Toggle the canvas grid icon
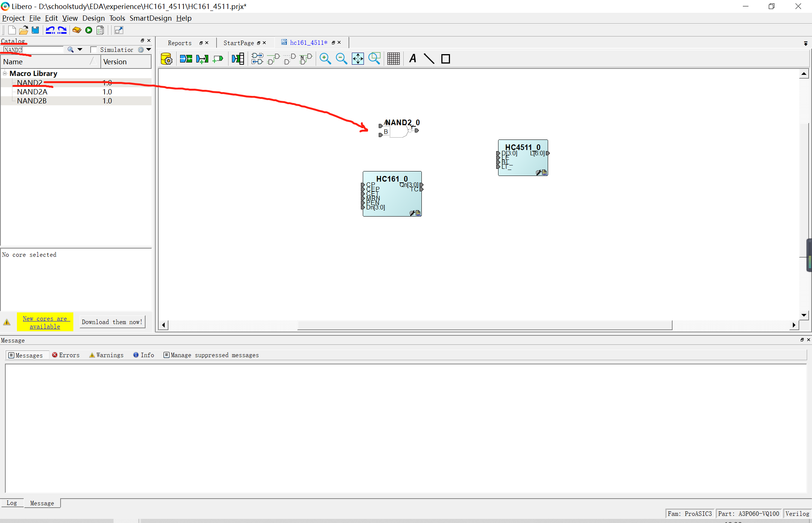Viewport: 812px width, 523px height. (x=393, y=59)
